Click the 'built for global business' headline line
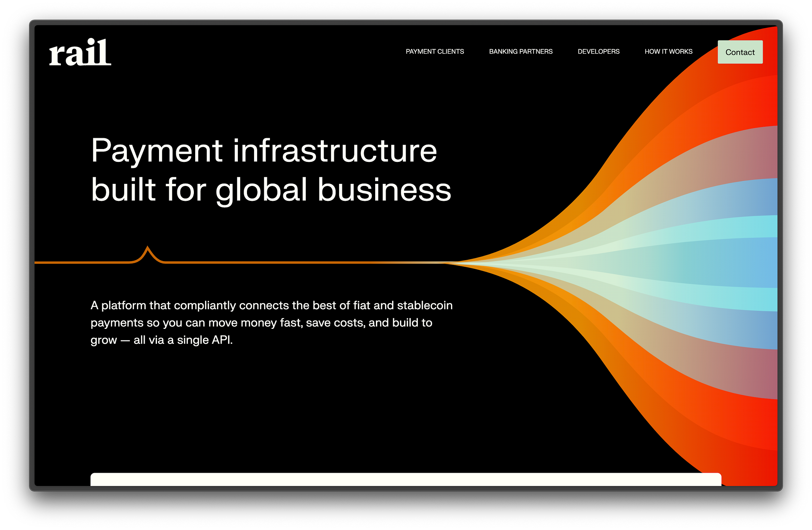Image resolution: width=812 pixels, height=530 pixels. click(271, 190)
